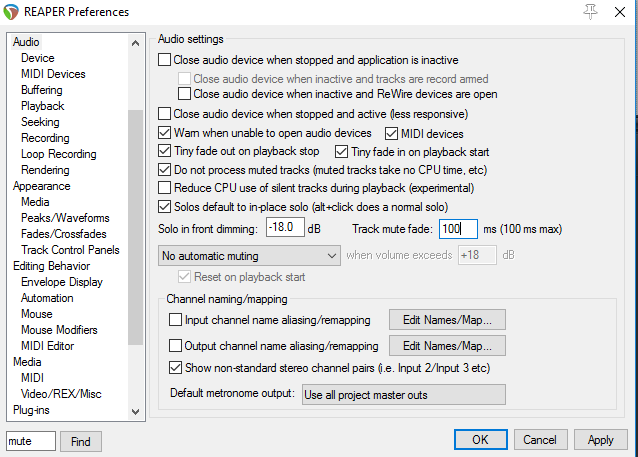The width and height of the screenshot is (638, 457).
Task: Click the track mute fade field
Action: pyautogui.click(x=458, y=229)
